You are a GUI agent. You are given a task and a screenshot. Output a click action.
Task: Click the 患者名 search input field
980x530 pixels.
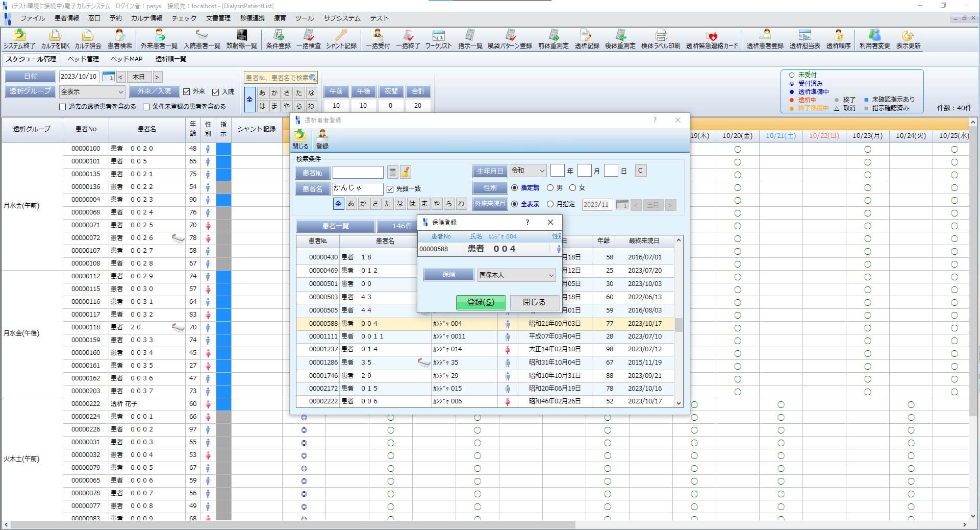tap(357, 189)
